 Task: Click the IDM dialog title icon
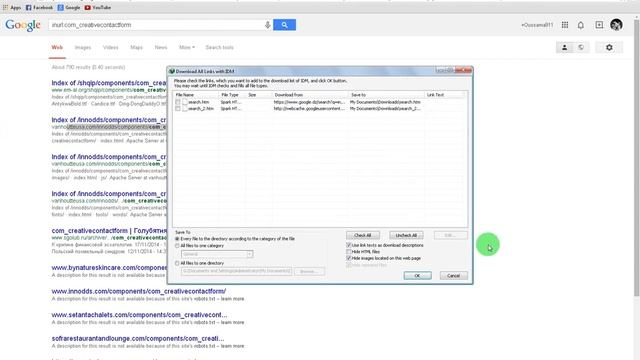(x=172, y=71)
